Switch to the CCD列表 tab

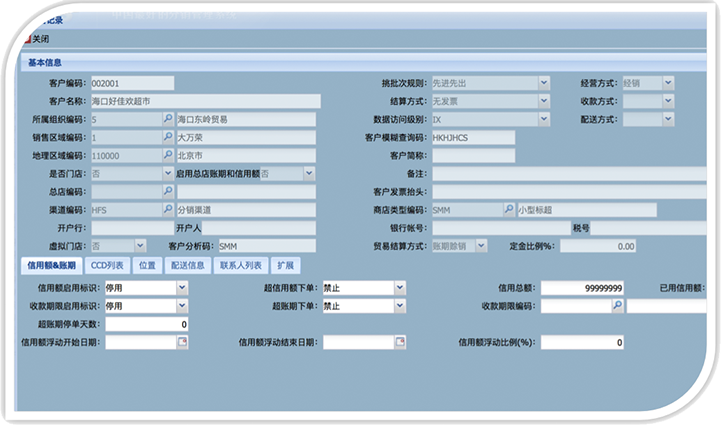(107, 266)
